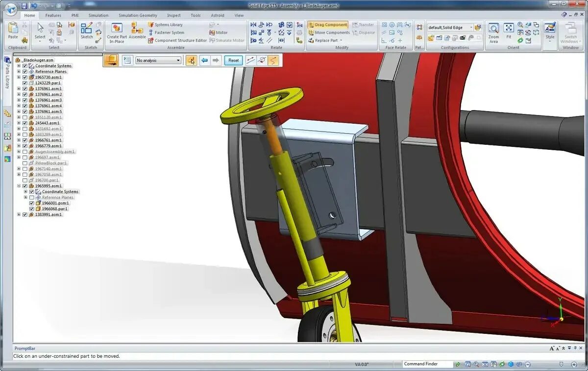Enable the checkbox for 1383991.asm:1
Image resolution: width=588 pixels, height=371 pixels.
point(24,214)
